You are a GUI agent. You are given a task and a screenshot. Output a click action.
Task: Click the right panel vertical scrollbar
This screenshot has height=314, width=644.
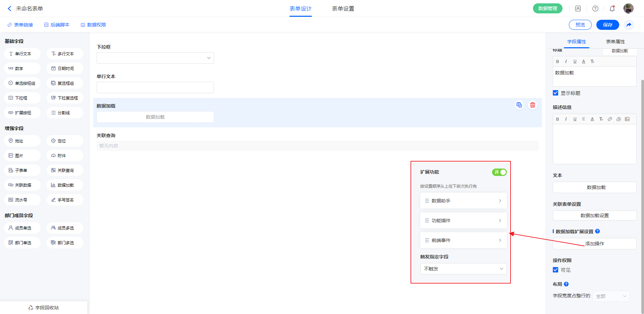(x=642, y=168)
